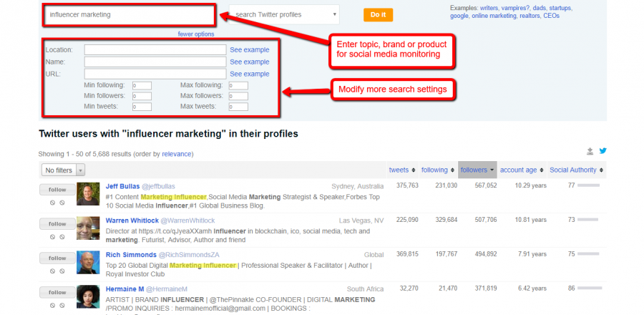
Task: Select follower count '567,052'
Action: (x=484, y=185)
